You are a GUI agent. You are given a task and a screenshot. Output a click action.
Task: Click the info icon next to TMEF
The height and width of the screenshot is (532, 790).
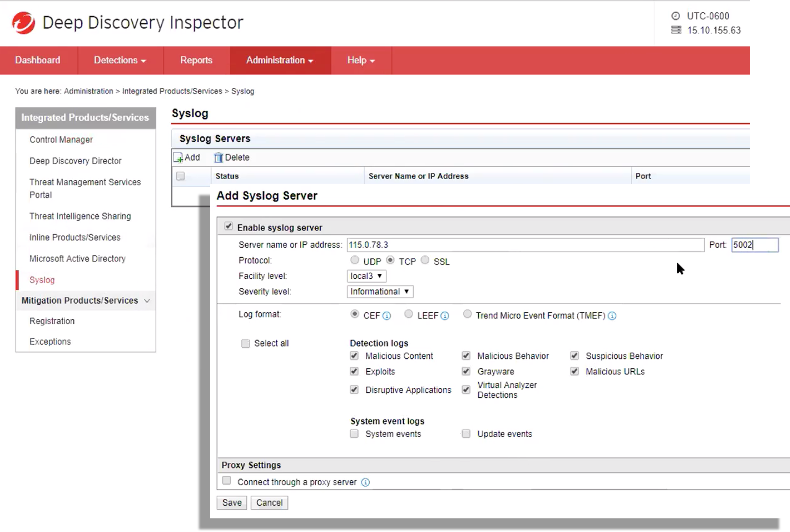coord(612,316)
